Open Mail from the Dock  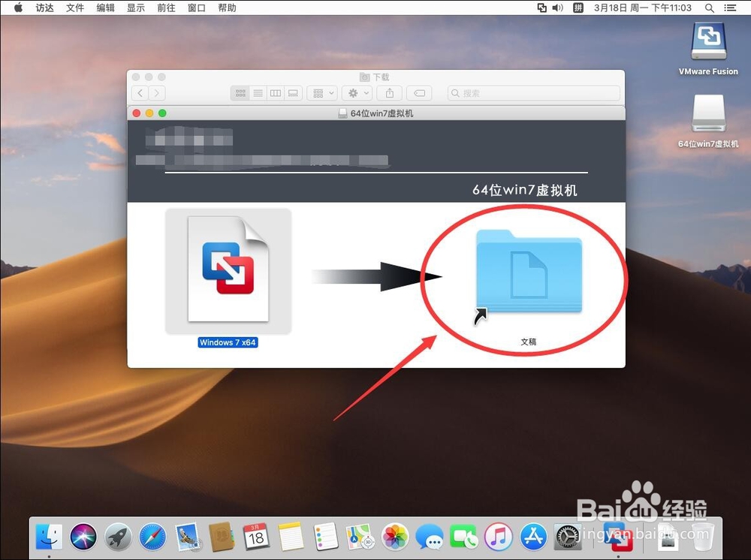click(x=187, y=536)
